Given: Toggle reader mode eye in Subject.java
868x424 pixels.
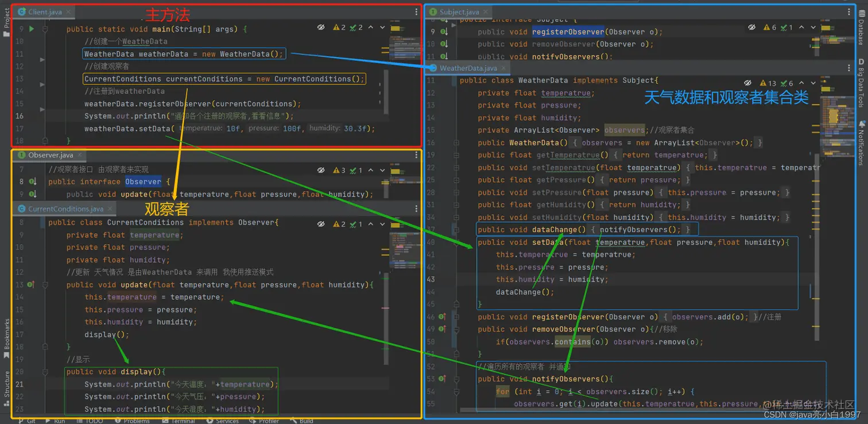Looking at the screenshot, I should (x=751, y=27).
